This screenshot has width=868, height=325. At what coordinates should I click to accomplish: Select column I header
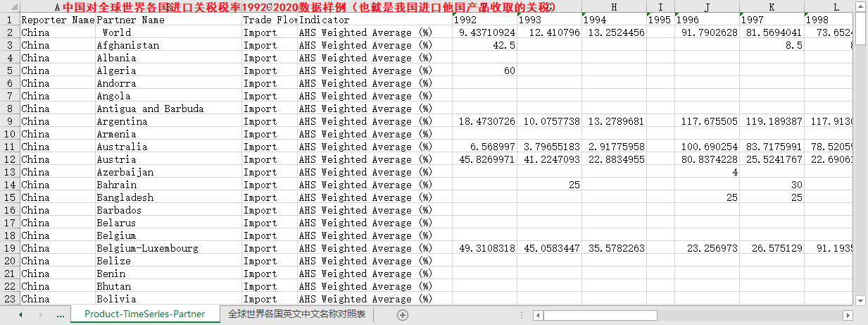[x=660, y=7]
